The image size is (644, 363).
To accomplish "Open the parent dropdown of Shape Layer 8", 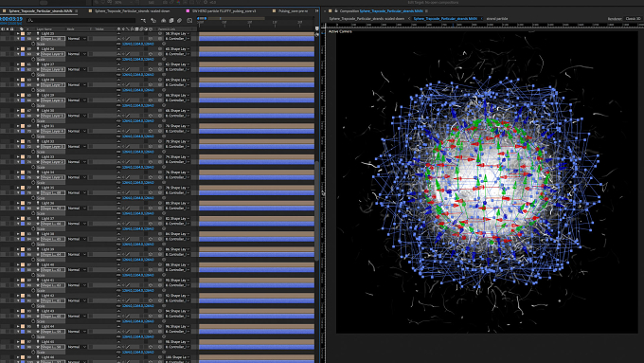I will click(x=177, y=69).
